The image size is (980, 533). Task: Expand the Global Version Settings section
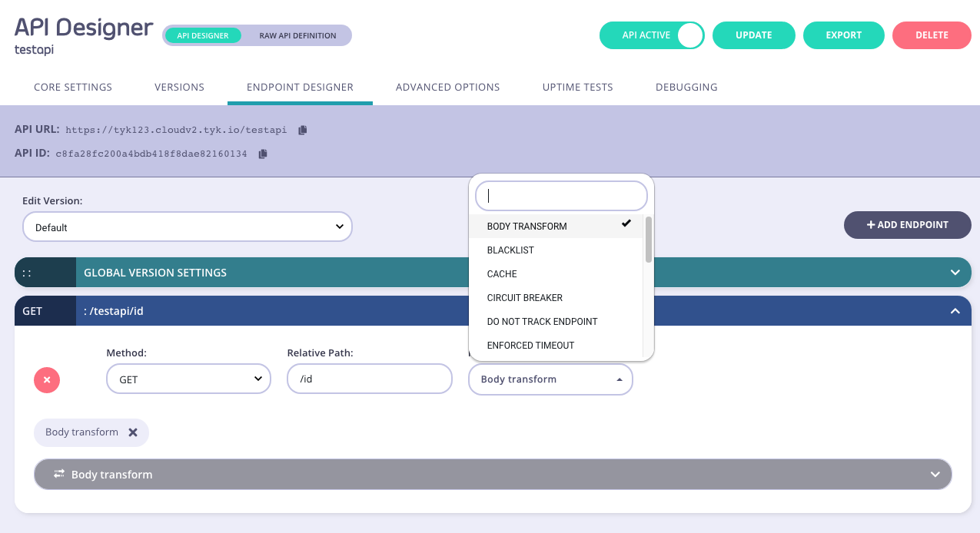955,272
